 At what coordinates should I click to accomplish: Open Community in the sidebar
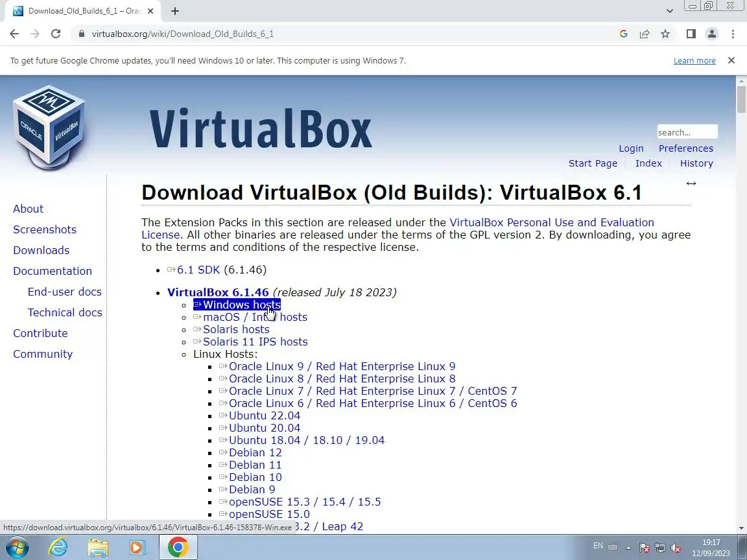click(x=43, y=354)
